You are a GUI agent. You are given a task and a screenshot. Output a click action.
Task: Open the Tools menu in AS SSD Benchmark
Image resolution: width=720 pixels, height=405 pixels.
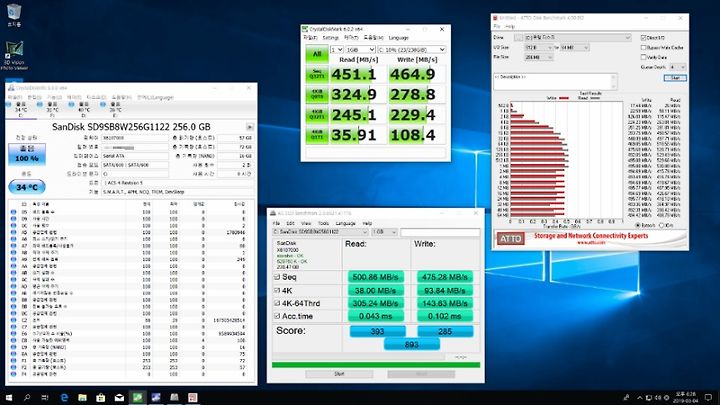pos(323,223)
